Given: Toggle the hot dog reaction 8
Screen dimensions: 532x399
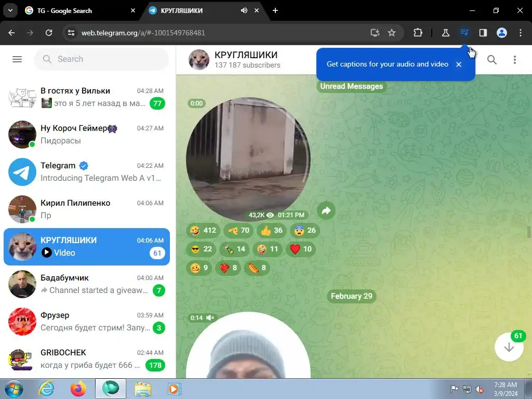Looking at the screenshot, I should (257, 268).
